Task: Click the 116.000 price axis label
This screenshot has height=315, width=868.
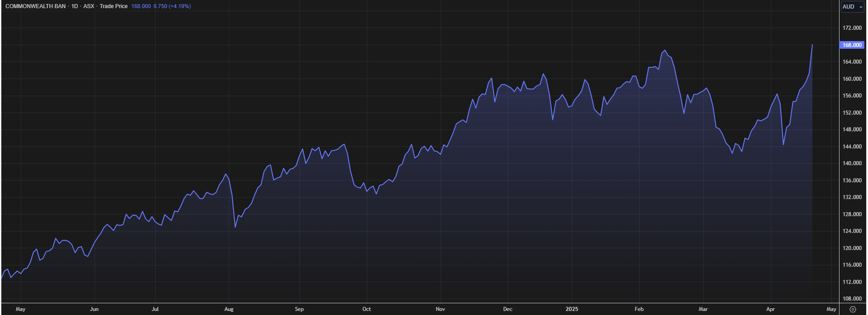Action: pos(852,265)
